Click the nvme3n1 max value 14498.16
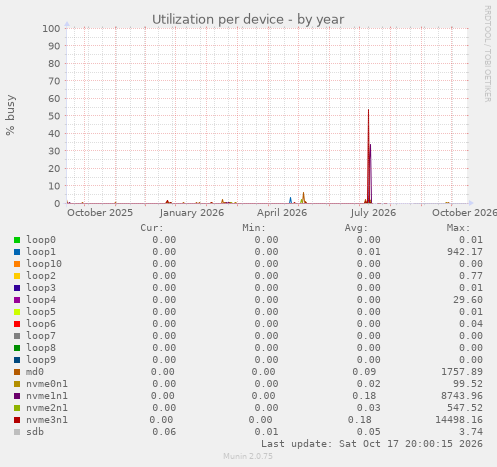497x467 pixels. click(x=459, y=420)
